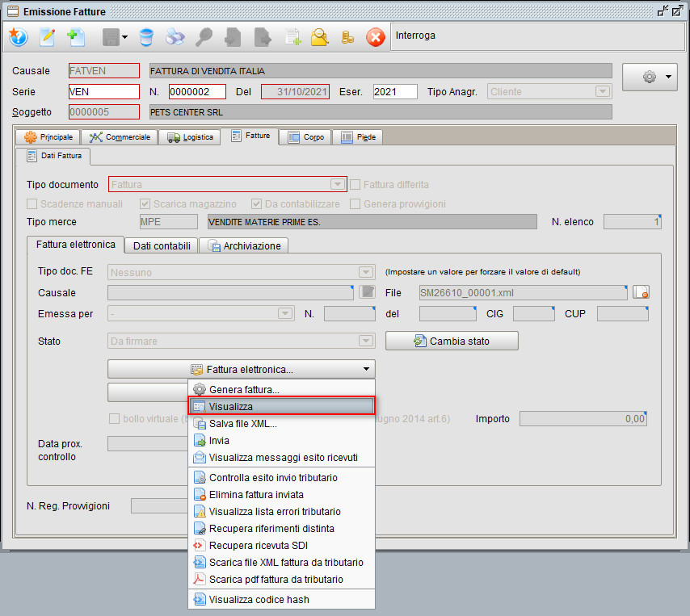Open the Tipo documento dropdown showing Fattura
The image size is (690, 616).
(x=338, y=184)
